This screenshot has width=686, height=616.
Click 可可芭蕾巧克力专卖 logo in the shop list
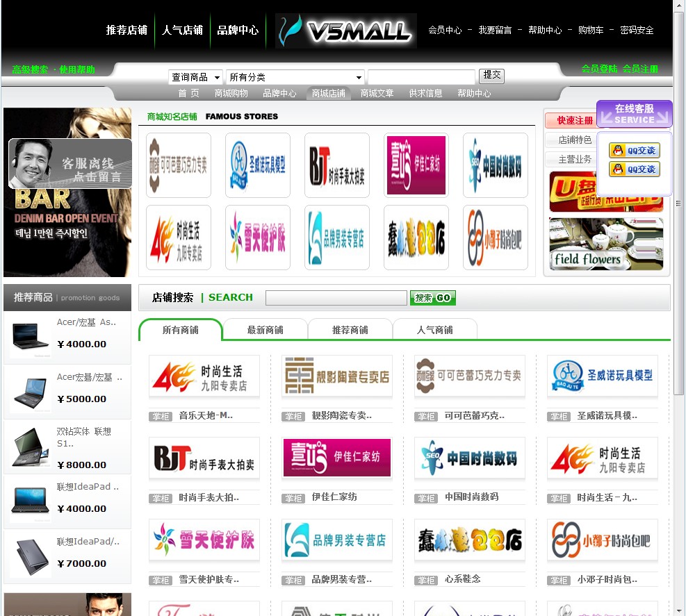click(469, 376)
